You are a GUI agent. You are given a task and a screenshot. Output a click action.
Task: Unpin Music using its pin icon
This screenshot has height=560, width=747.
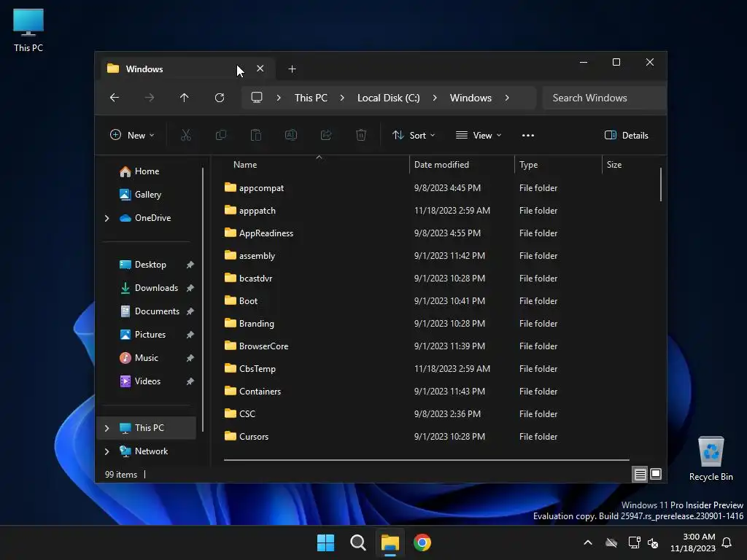coord(190,358)
